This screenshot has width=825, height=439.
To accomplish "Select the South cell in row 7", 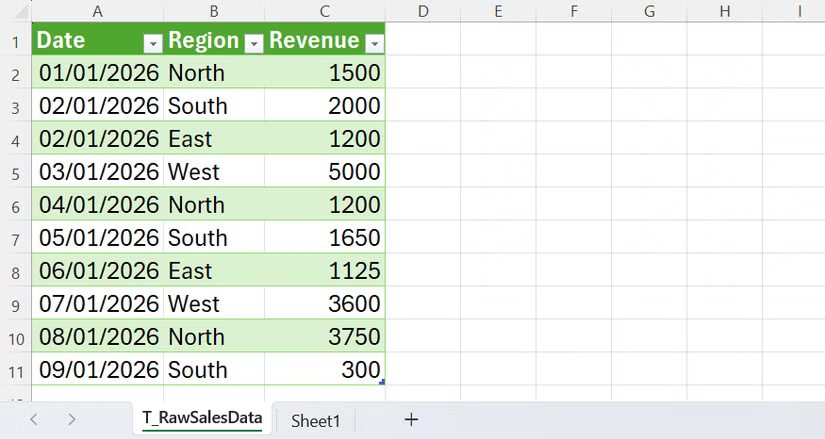I will point(214,237).
